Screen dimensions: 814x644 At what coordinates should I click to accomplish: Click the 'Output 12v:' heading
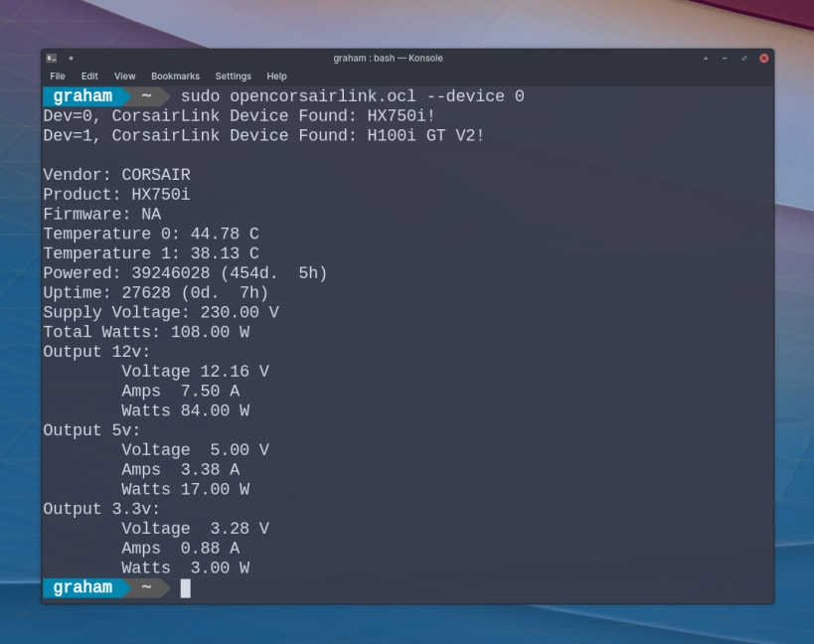(96, 352)
